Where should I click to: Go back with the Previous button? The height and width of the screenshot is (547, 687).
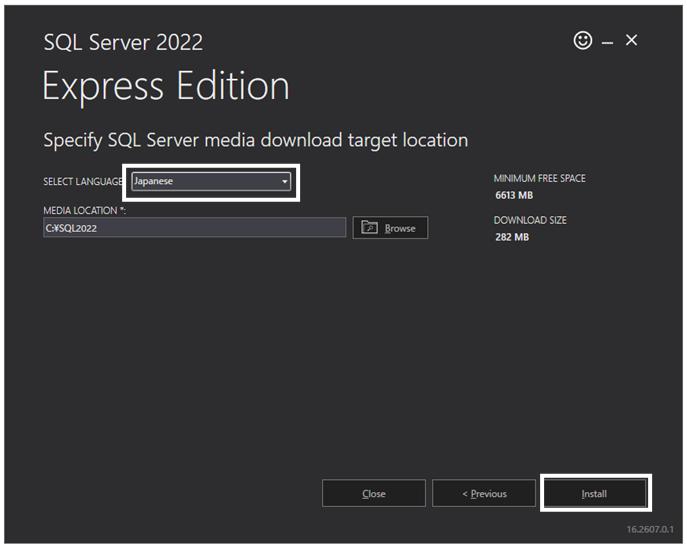484,494
